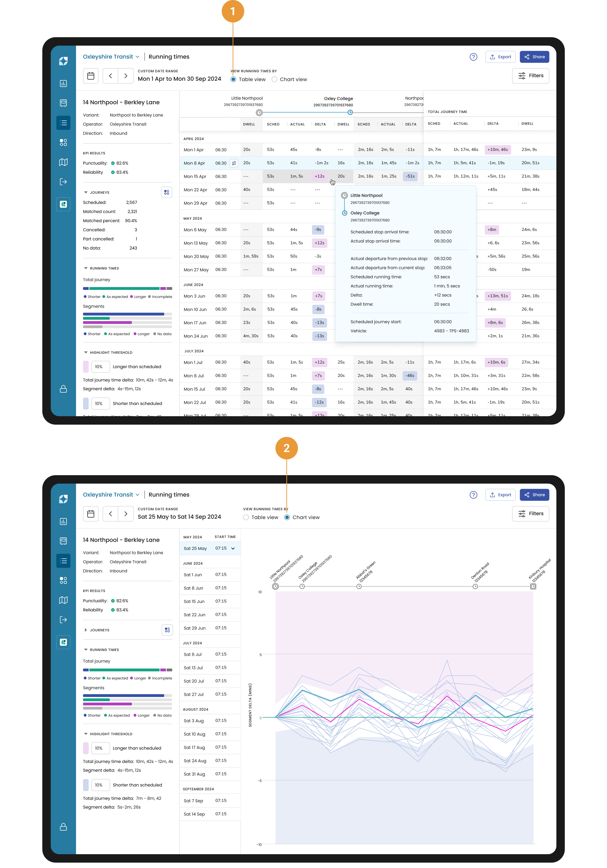This screenshot has height=868, width=607.
Task: Click the bus vehicle sidebar icon in top screen
Action: tap(63, 103)
